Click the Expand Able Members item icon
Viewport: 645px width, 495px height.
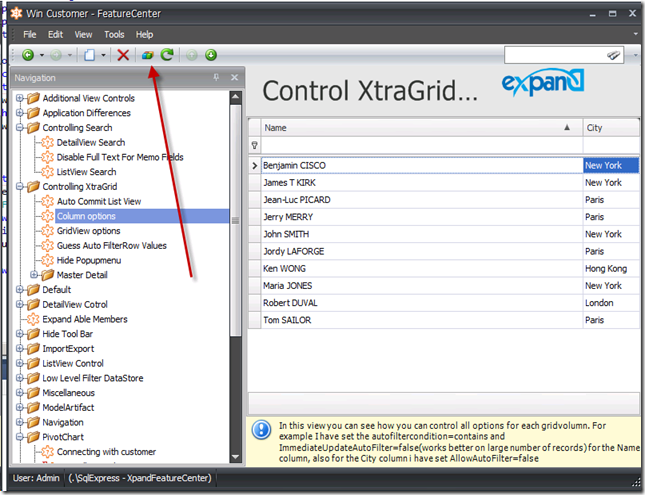[x=33, y=319]
